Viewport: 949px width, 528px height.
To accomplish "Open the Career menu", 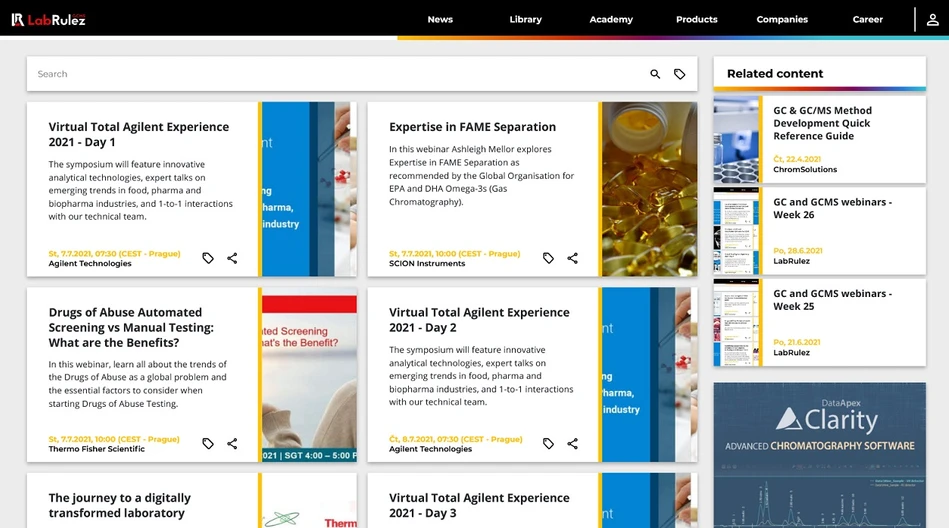I will (x=867, y=19).
